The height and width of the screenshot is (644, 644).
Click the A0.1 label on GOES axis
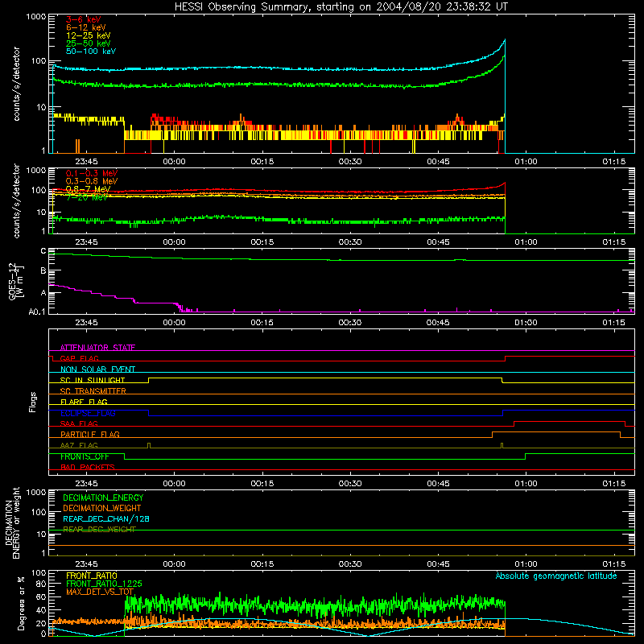click(37, 312)
